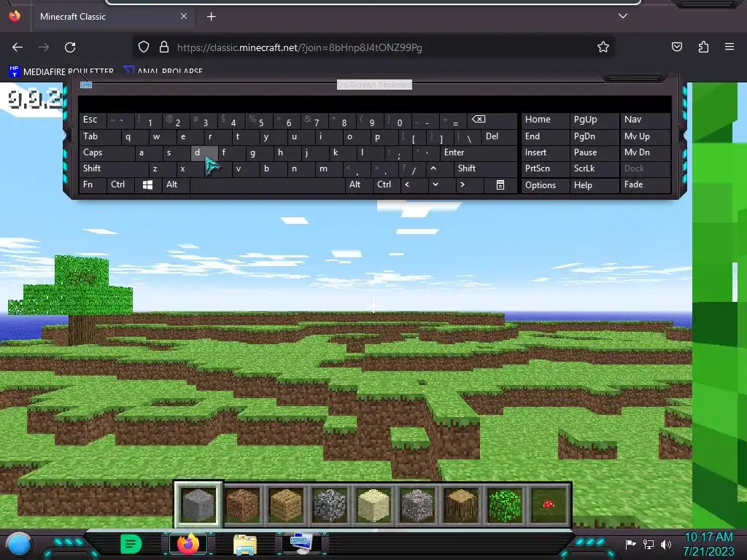Select the stone block in the hotbar

point(198,505)
